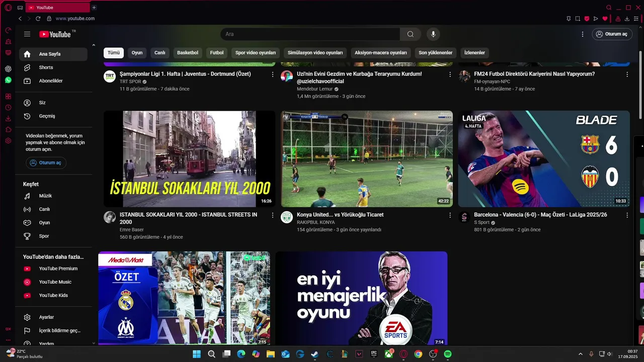Screen dimensions: 644x362
Task: Open options for ISTANBUL SOKAKLARI video
Action: (x=273, y=215)
